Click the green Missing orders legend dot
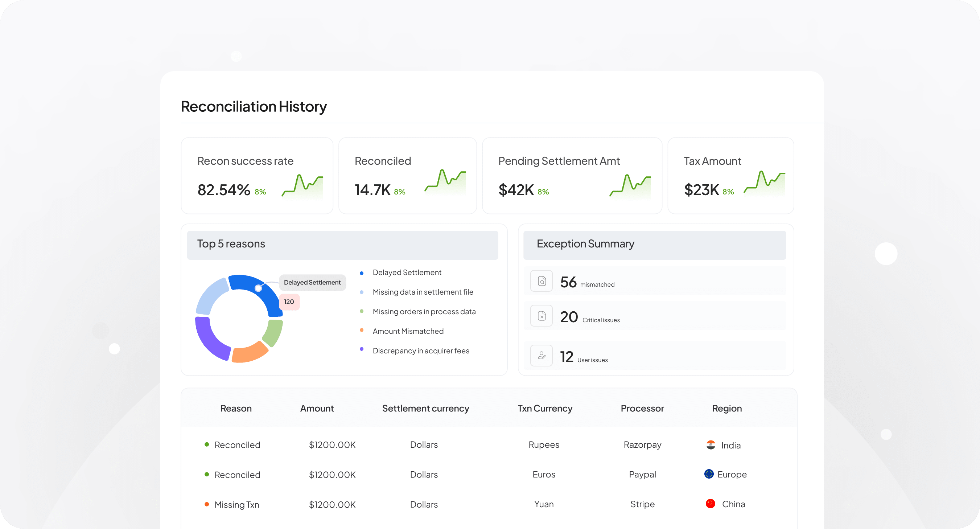980x529 pixels. pos(361,311)
